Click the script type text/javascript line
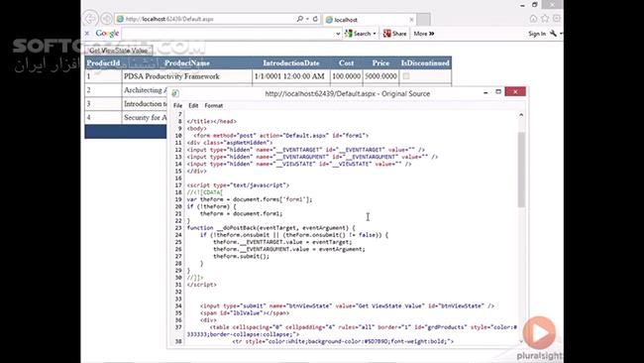644x363 pixels. coord(238,185)
